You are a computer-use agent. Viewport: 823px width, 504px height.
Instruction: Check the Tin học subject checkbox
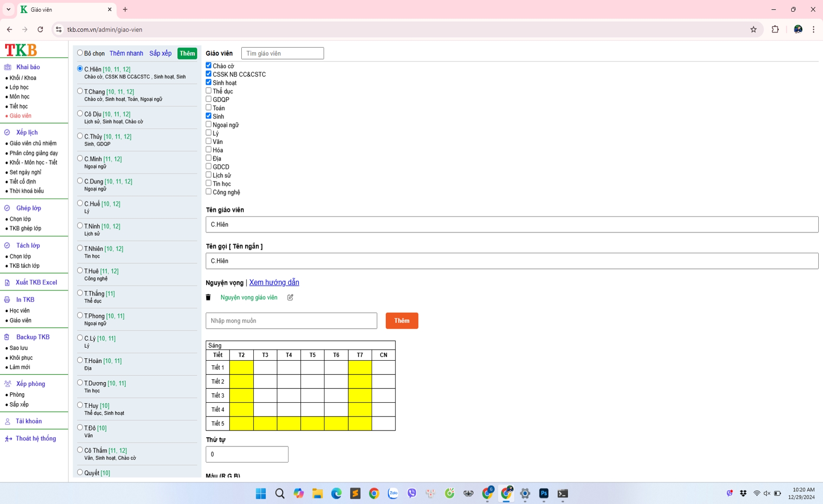tap(209, 183)
